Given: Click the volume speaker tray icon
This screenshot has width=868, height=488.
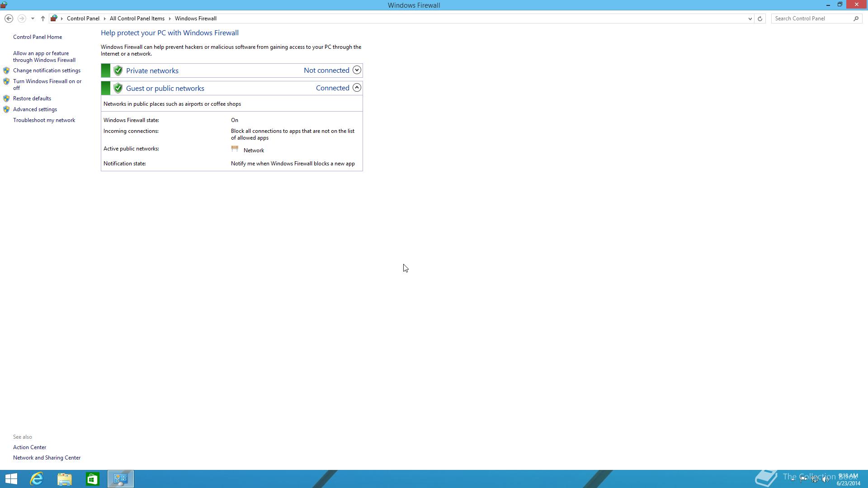Looking at the screenshot, I should pos(826,479).
